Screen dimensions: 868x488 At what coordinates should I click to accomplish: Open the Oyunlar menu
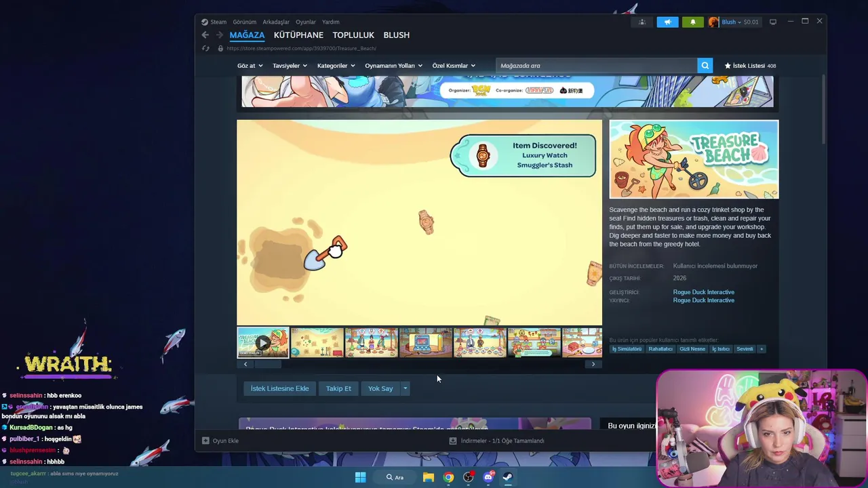(306, 22)
